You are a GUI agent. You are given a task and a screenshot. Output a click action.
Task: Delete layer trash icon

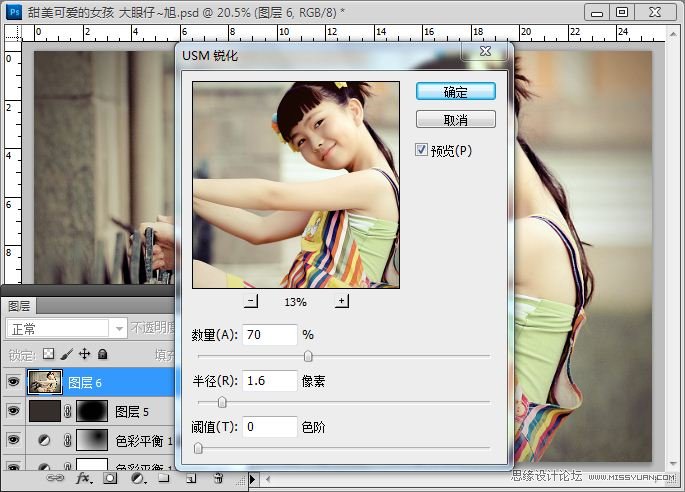click(218, 478)
